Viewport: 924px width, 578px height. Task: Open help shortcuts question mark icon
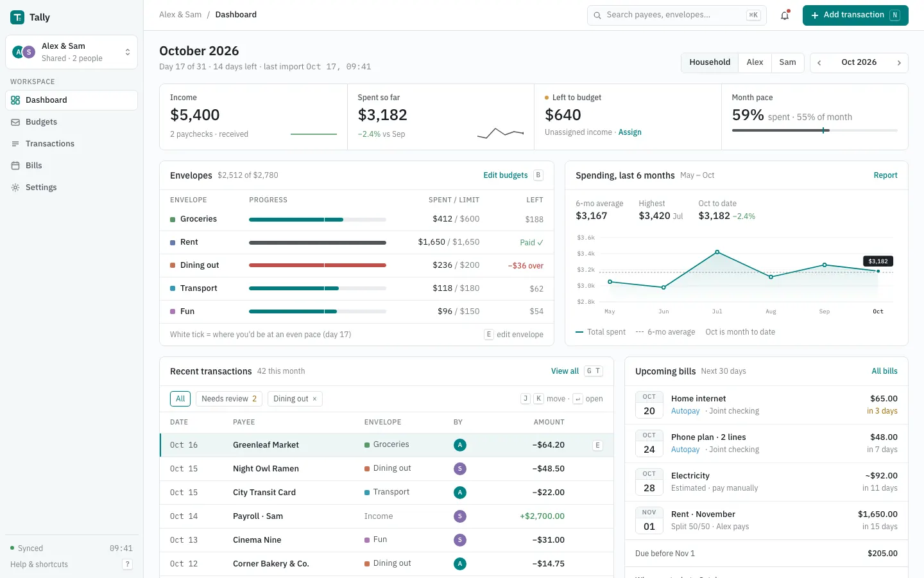pyautogui.click(x=127, y=564)
